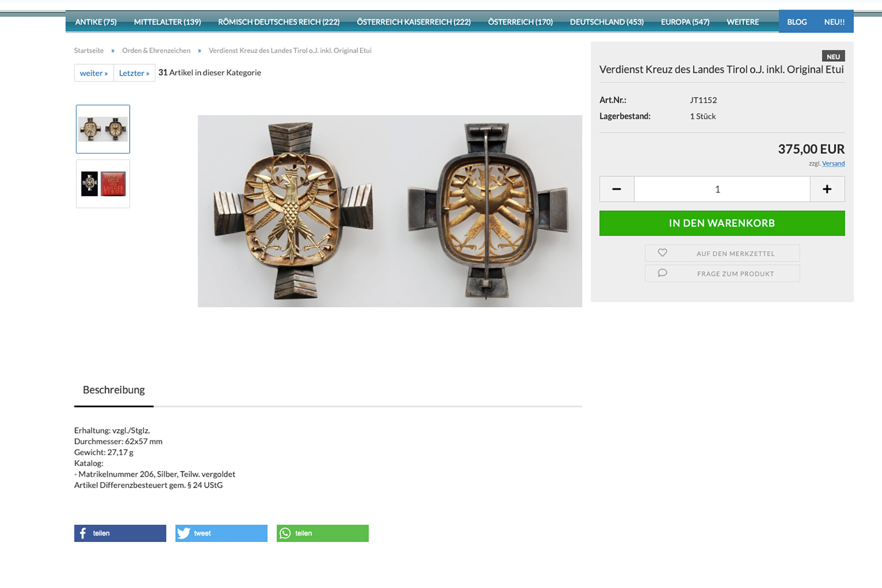Open the Antike (75) menu

96,22
